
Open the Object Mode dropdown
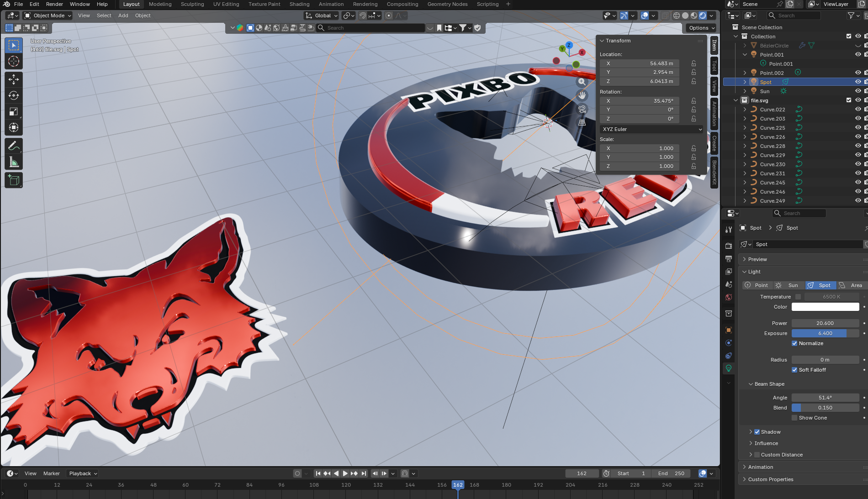tap(48, 16)
